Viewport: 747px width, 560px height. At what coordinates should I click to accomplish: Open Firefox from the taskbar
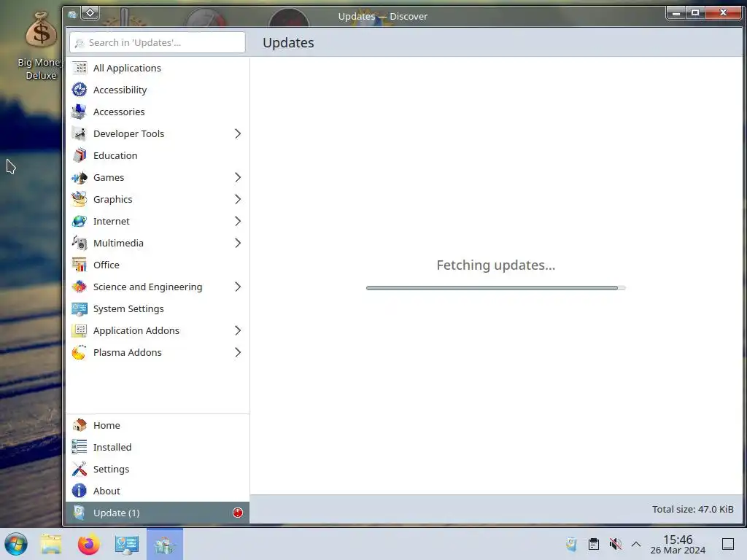(88, 544)
